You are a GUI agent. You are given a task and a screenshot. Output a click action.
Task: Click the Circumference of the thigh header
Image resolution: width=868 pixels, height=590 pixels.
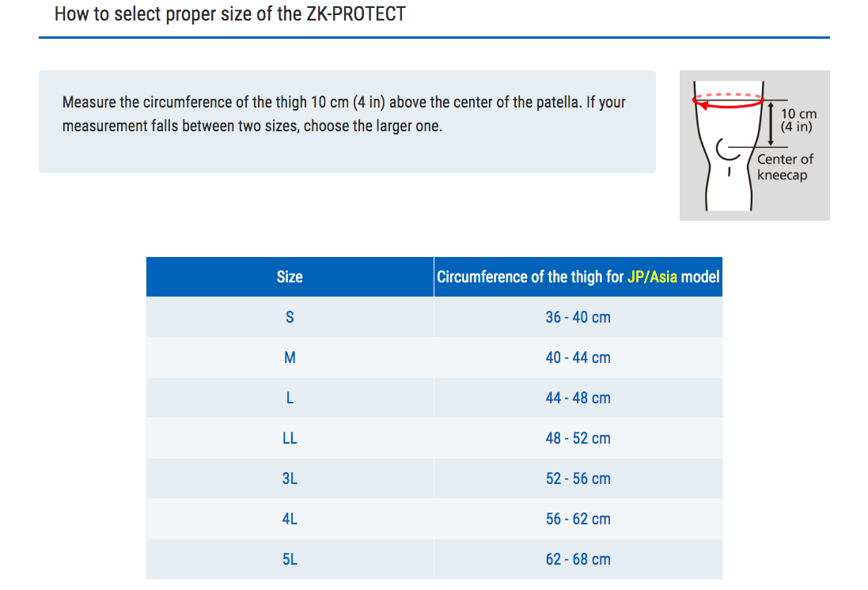578,277
